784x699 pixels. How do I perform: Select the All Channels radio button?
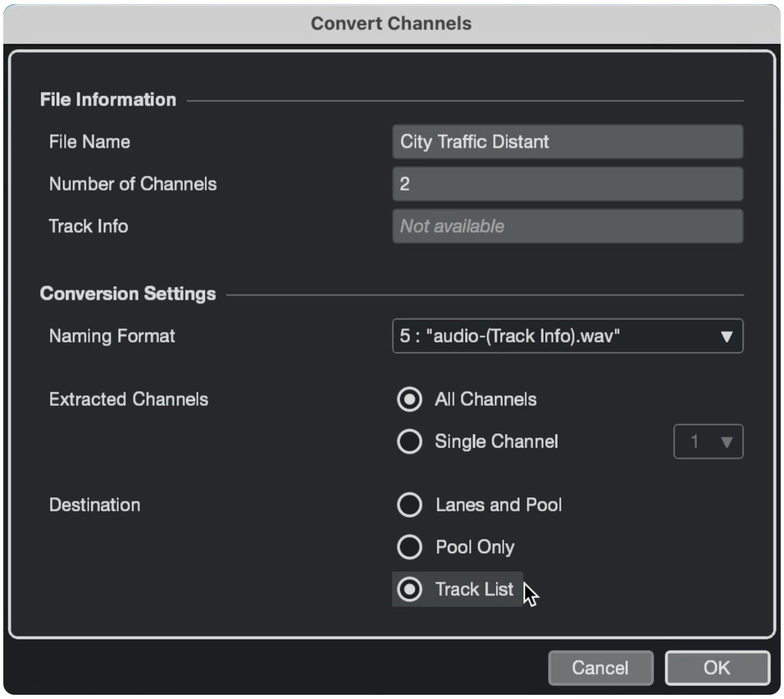point(409,399)
